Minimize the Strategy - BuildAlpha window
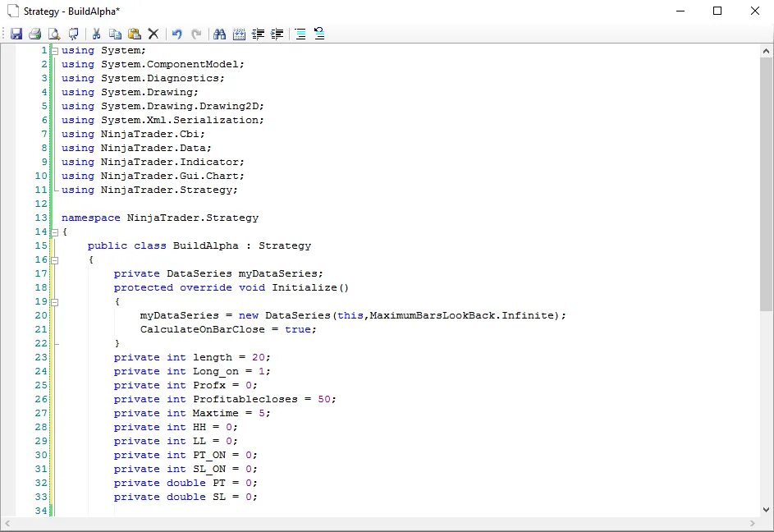The width and height of the screenshot is (774, 532). [680, 11]
